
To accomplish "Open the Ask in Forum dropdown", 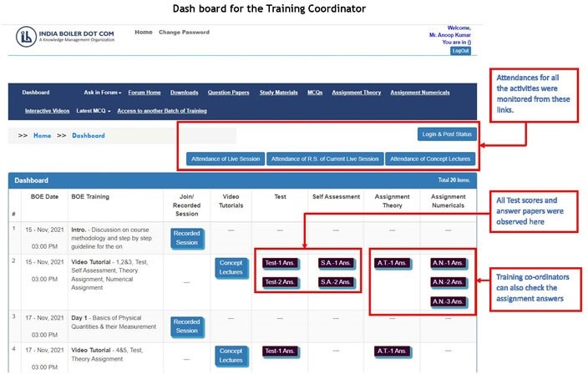I will coord(102,92).
